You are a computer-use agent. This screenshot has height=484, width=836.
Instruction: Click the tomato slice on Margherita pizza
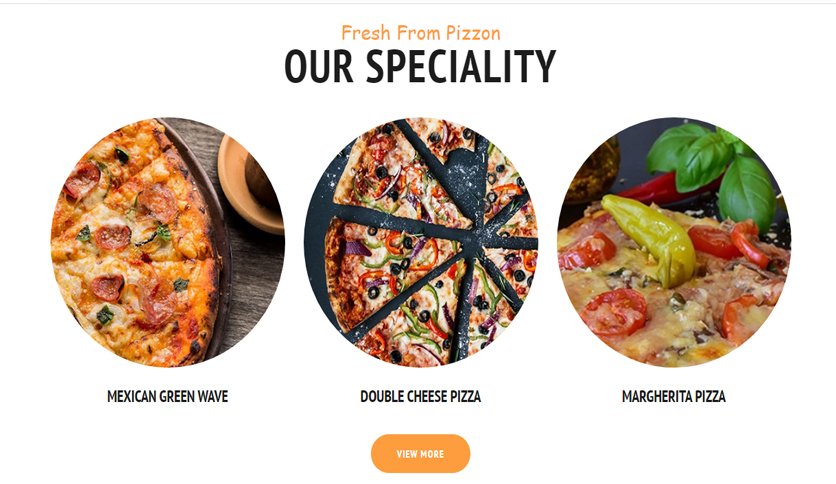coord(613,312)
